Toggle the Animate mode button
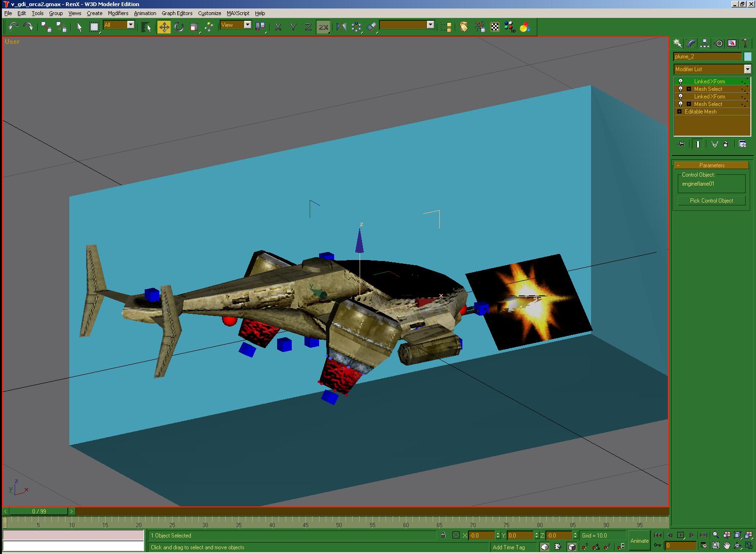Viewport: 756px width, 554px height. click(639, 541)
